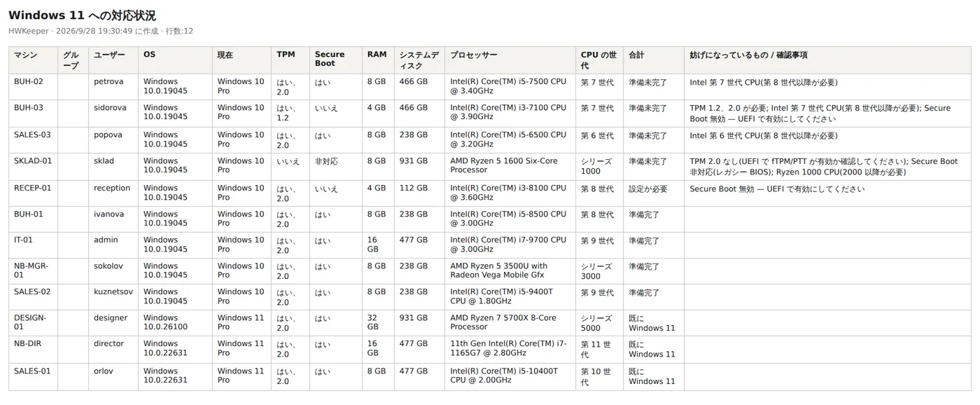Select the note 'Intel 第 6 世代 CPU(第 8 世代以降が必要)'
Viewport: 980px width, 405px height.
pos(764,135)
